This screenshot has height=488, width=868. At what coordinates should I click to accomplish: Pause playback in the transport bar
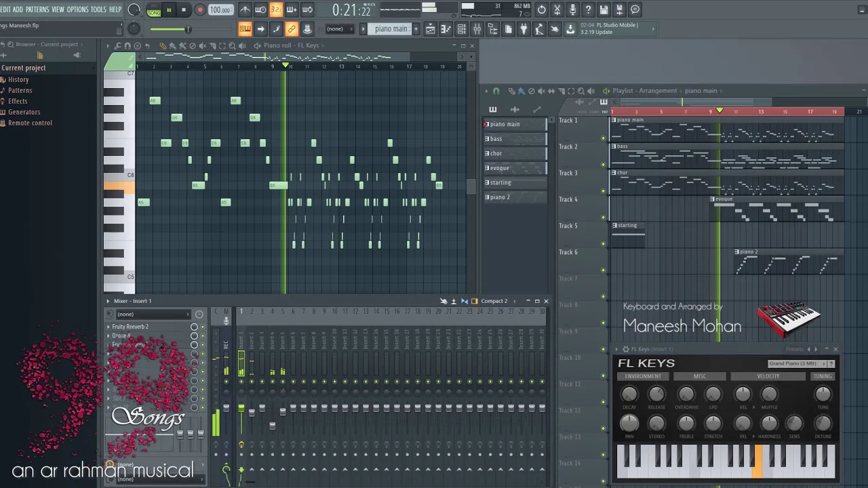(168, 9)
